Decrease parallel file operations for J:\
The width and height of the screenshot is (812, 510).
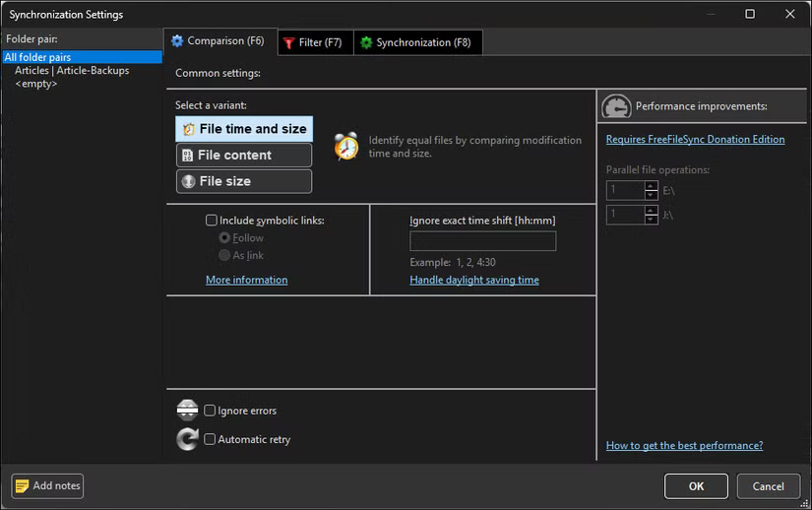point(651,220)
